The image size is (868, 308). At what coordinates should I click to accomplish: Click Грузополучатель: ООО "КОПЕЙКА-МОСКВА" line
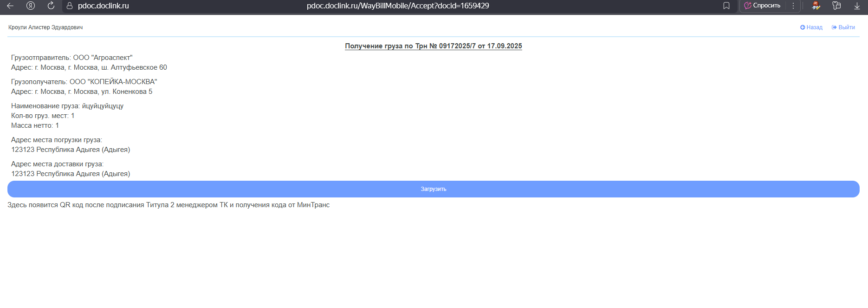tap(84, 82)
